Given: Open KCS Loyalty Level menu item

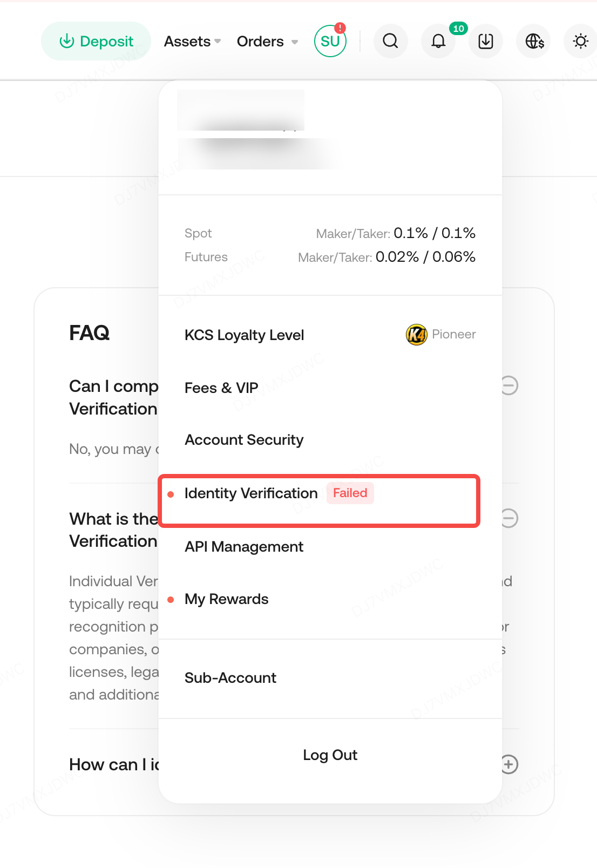Looking at the screenshot, I should [245, 335].
